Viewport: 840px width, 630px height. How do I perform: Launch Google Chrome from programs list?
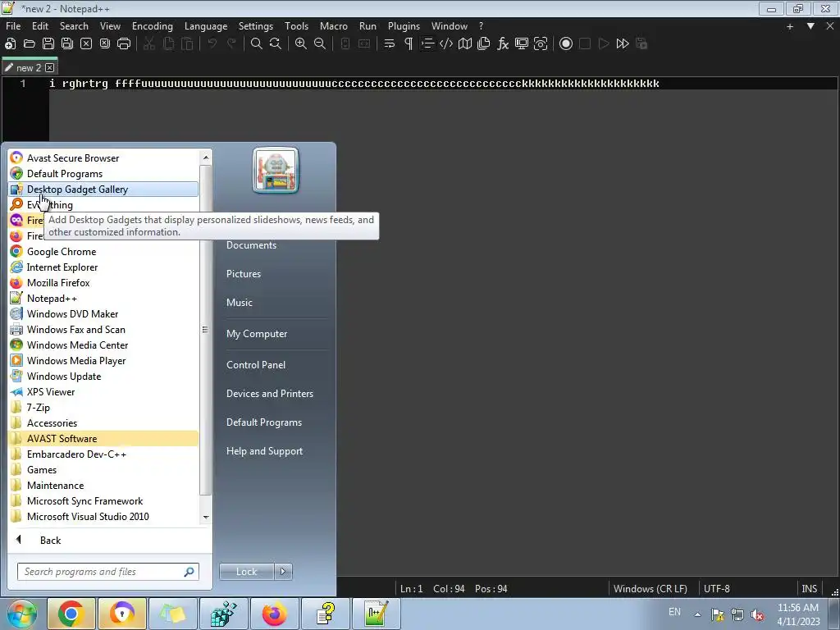(103, 252)
